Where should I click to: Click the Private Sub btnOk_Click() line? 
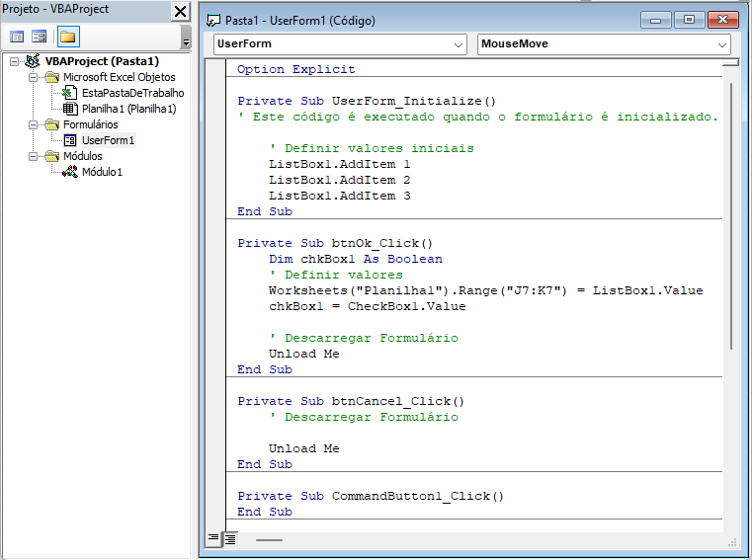[335, 243]
